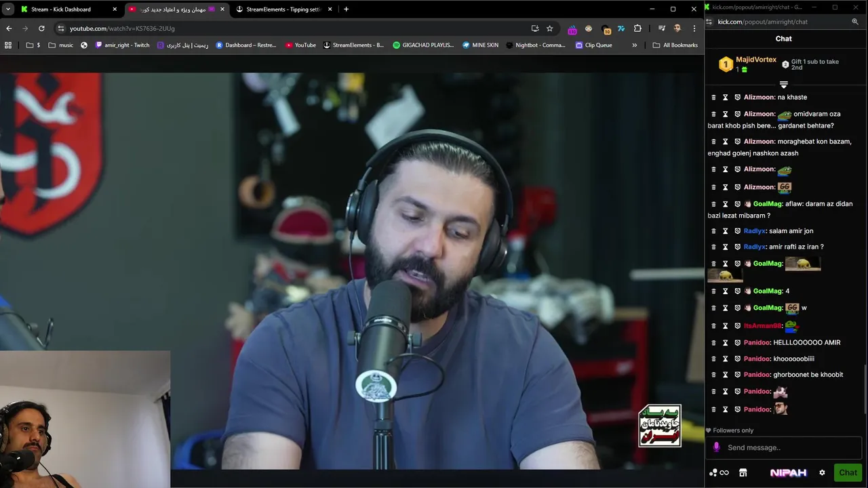The height and width of the screenshot is (488, 868).
Task: Click ItsArman98 username in chat
Action: click(x=762, y=326)
